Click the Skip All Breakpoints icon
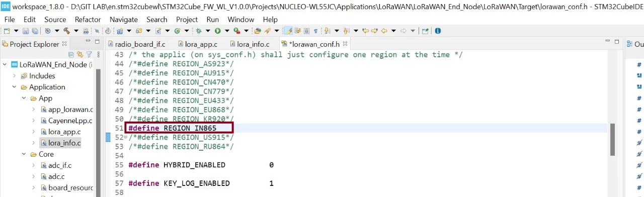This screenshot has height=197, width=644. 97,31
